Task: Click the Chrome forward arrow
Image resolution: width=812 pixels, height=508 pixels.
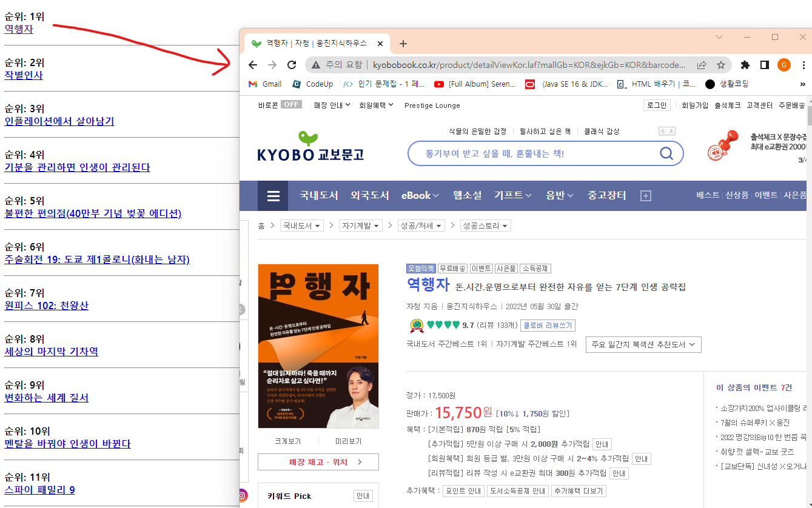Action: click(x=272, y=65)
